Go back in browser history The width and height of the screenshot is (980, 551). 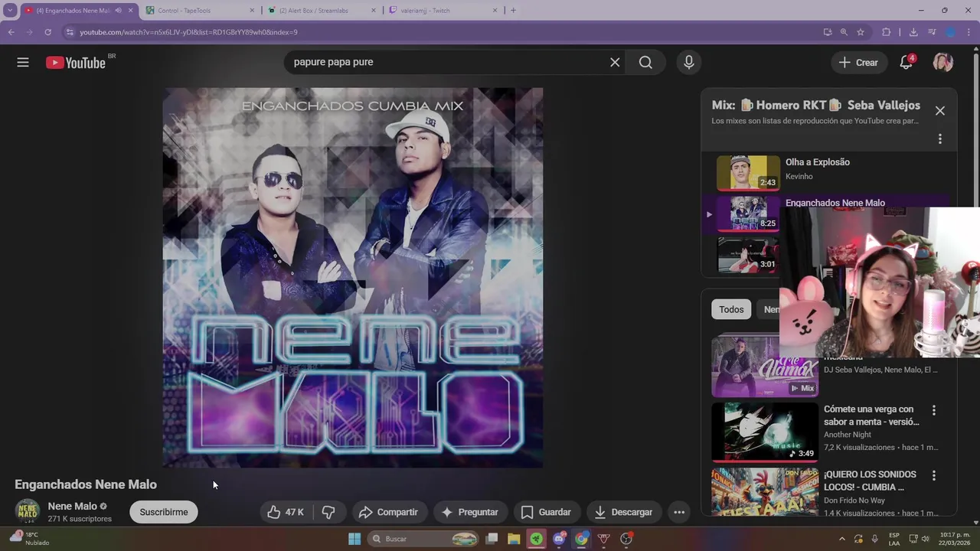11,32
